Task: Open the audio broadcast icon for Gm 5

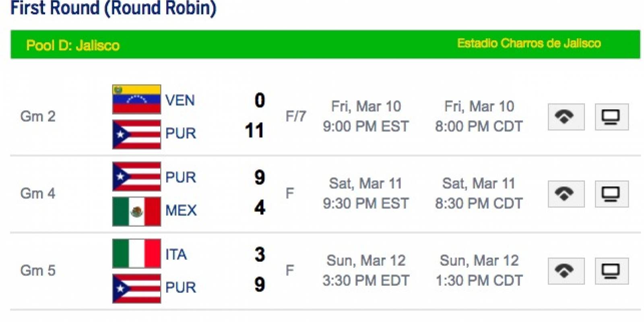Action: coord(566,271)
